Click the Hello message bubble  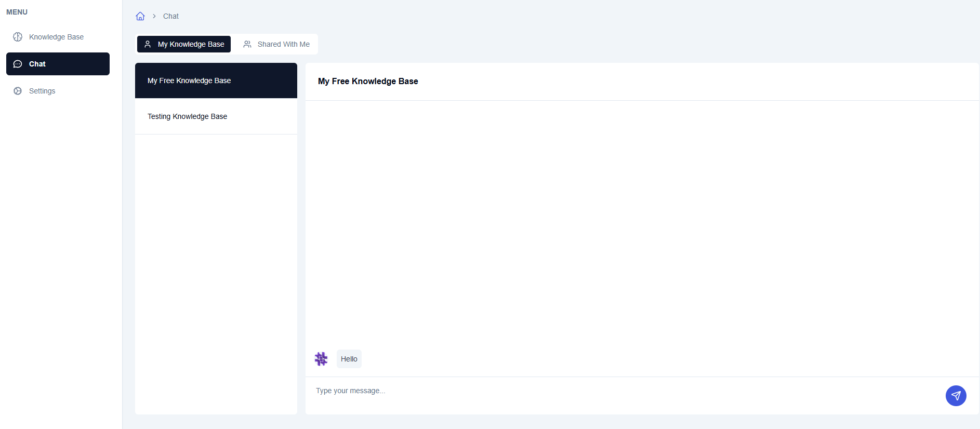pyautogui.click(x=349, y=359)
